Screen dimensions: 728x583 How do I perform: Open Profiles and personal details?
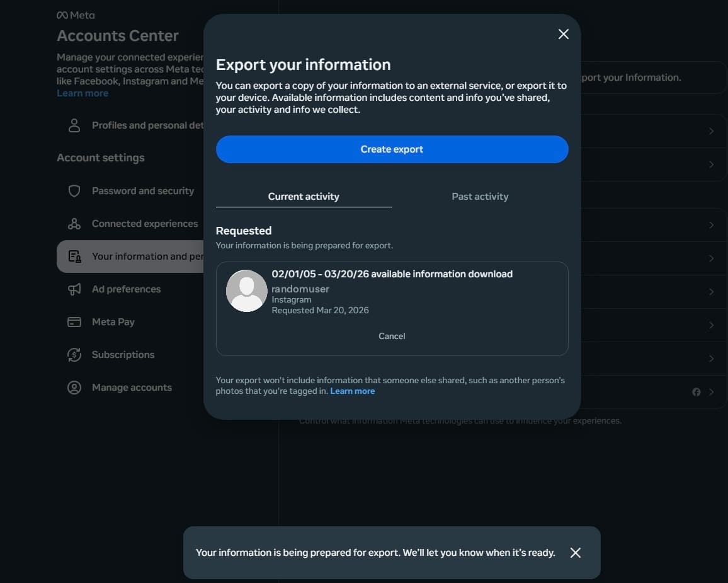(x=130, y=125)
